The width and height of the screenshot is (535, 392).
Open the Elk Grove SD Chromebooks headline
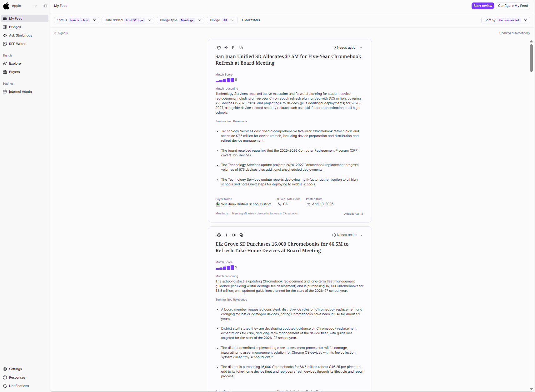(282, 247)
